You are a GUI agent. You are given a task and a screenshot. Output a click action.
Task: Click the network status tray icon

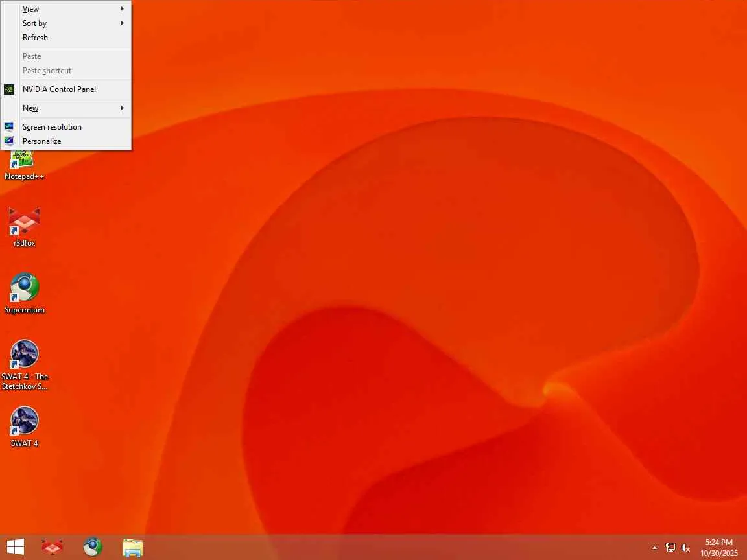pyautogui.click(x=670, y=548)
